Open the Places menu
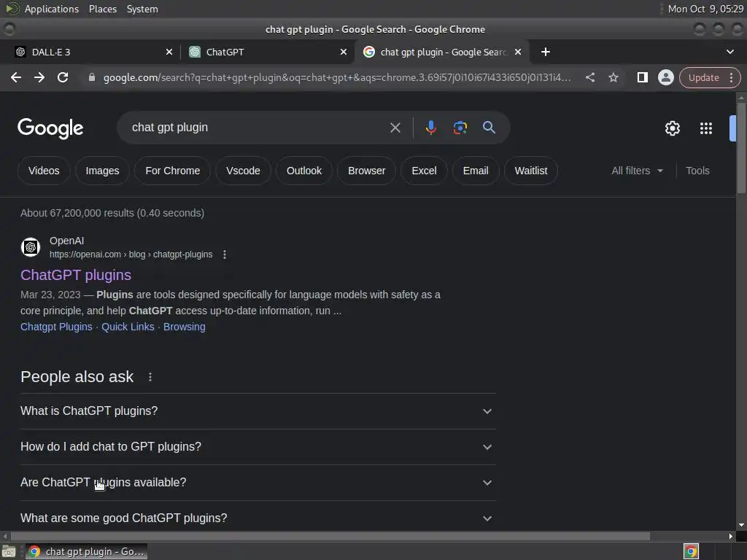 (x=102, y=9)
